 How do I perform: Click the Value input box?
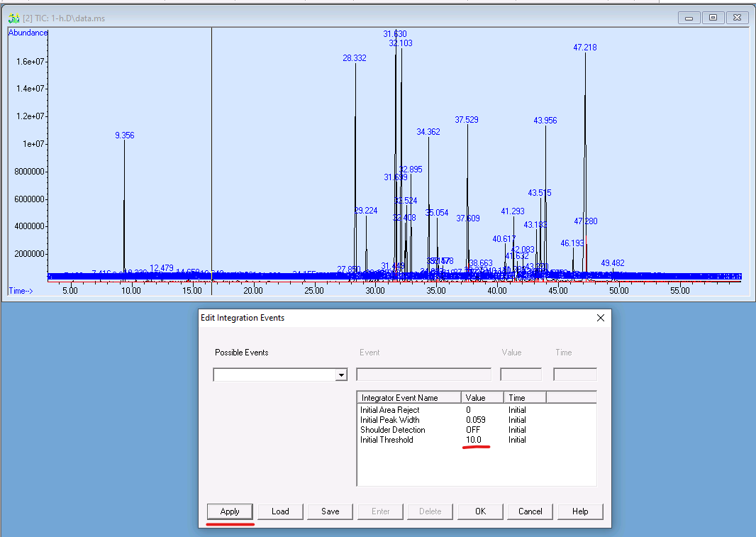tap(521, 375)
